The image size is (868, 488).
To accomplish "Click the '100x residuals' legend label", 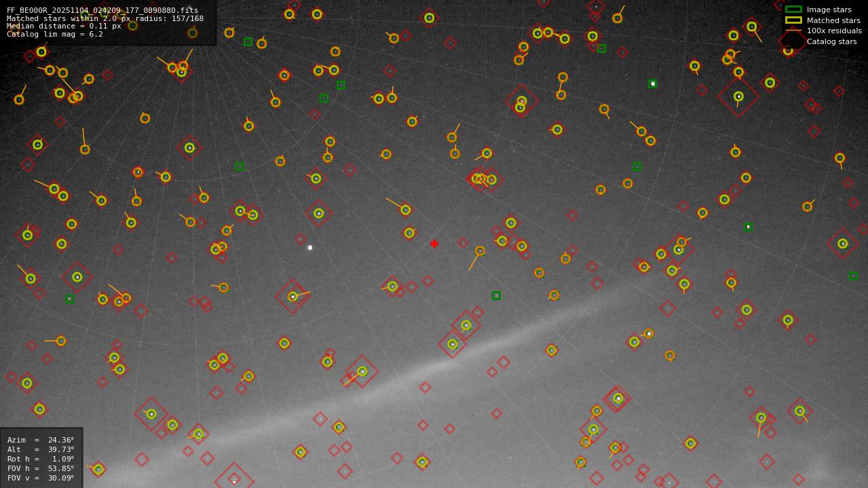I will pos(834,31).
